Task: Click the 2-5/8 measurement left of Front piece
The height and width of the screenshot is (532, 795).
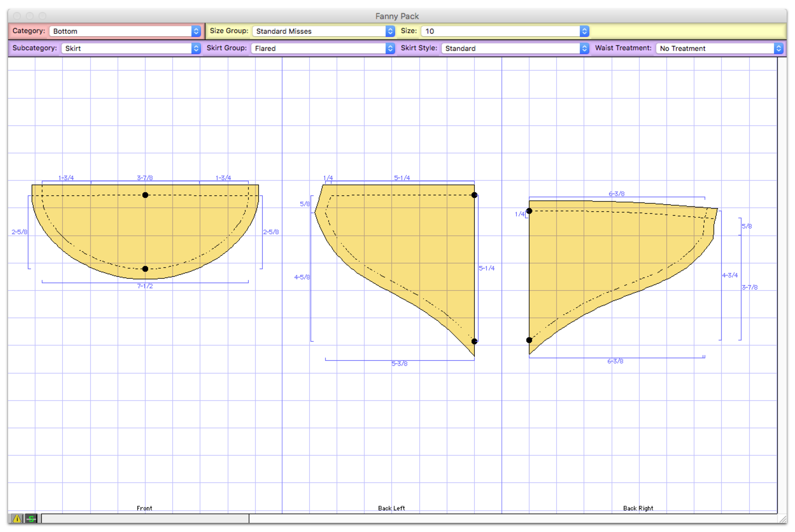Action: 19,232
